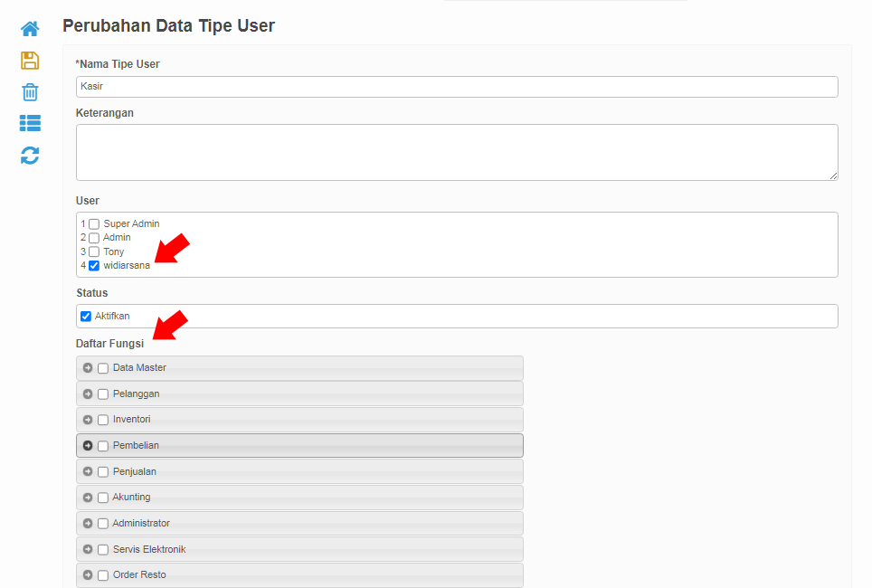Select the Penjualan label text
The height and width of the screenshot is (588, 872).
[x=135, y=471]
